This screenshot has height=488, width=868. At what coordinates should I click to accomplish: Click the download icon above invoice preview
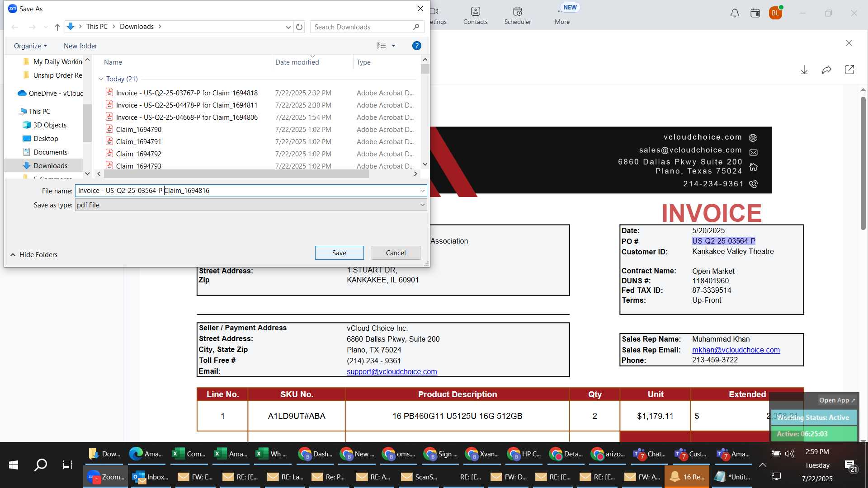point(804,70)
